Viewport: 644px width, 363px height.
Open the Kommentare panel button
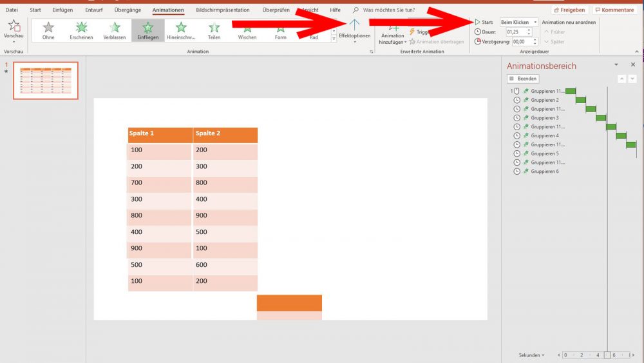click(x=614, y=10)
